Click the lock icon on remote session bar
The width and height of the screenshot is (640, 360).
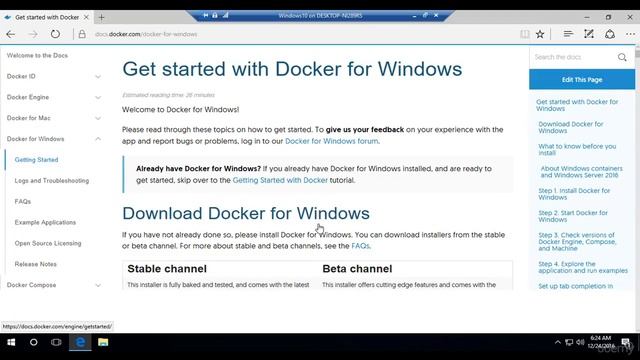(215, 15)
